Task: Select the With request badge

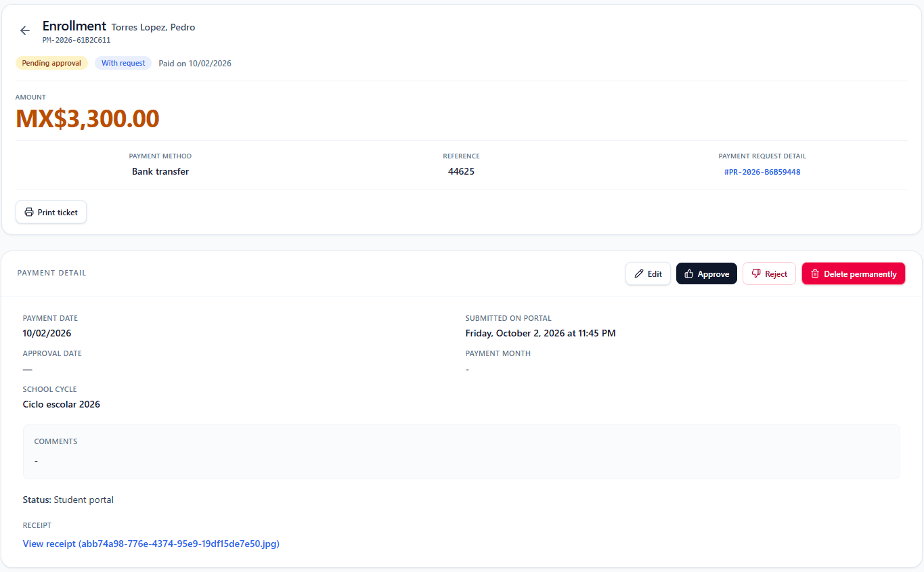Action: pos(123,63)
